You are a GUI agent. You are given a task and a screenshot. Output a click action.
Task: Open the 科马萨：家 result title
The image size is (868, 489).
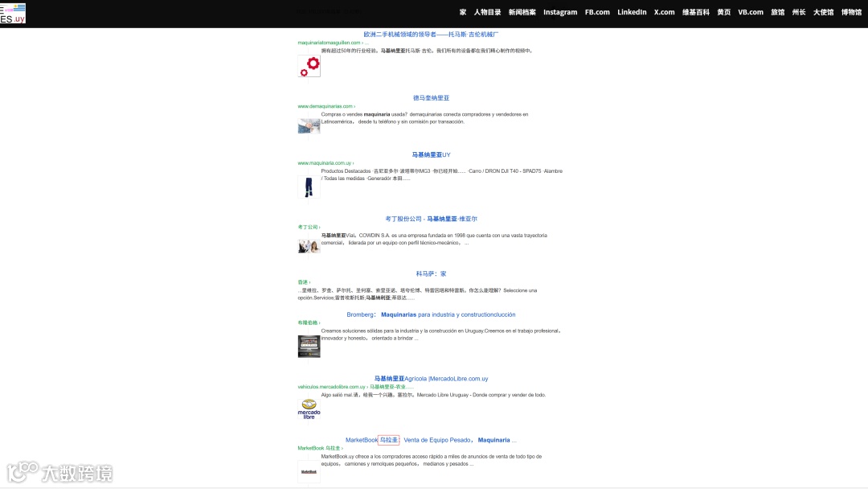pyautogui.click(x=432, y=273)
